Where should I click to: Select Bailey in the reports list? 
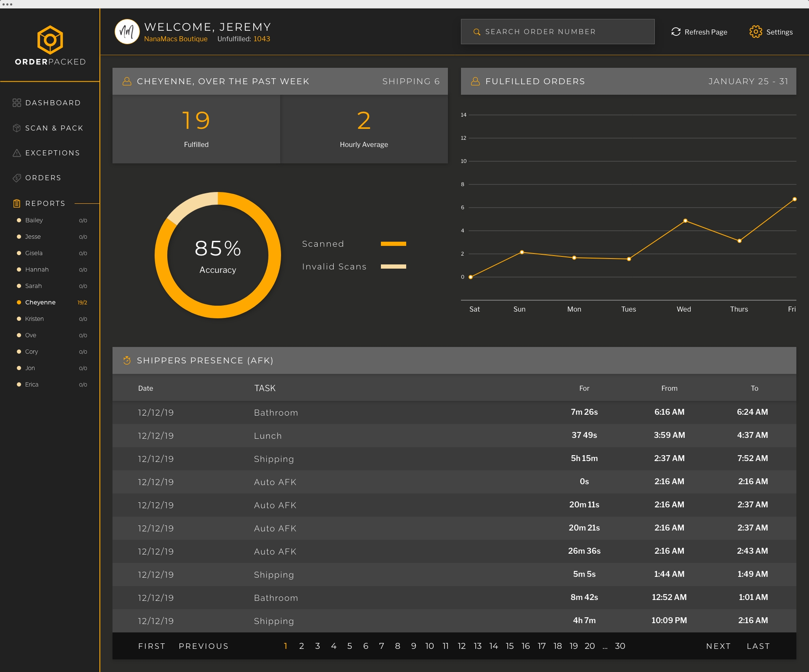(34, 220)
